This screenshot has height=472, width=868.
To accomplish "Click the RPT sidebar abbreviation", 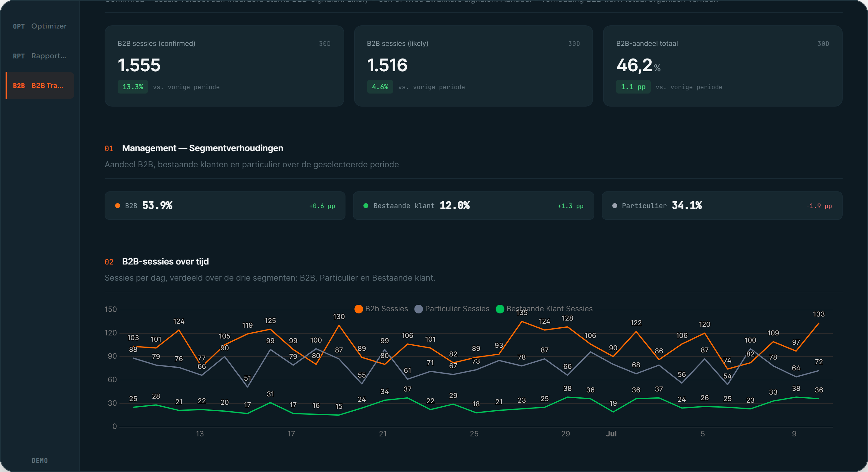I will [x=19, y=56].
